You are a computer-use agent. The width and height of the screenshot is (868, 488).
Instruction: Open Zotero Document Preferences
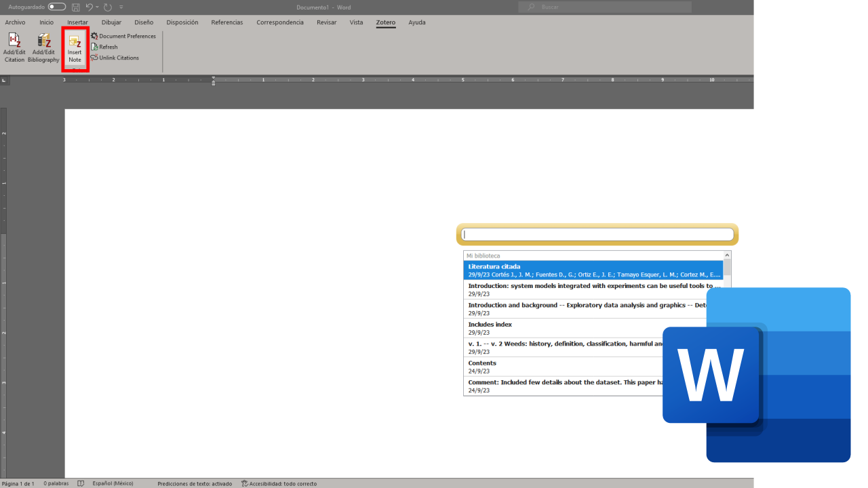pyautogui.click(x=123, y=36)
